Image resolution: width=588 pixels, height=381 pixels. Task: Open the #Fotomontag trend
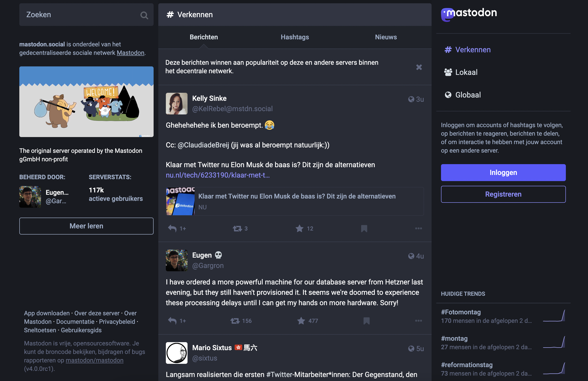pyautogui.click(x=461, y=312)
